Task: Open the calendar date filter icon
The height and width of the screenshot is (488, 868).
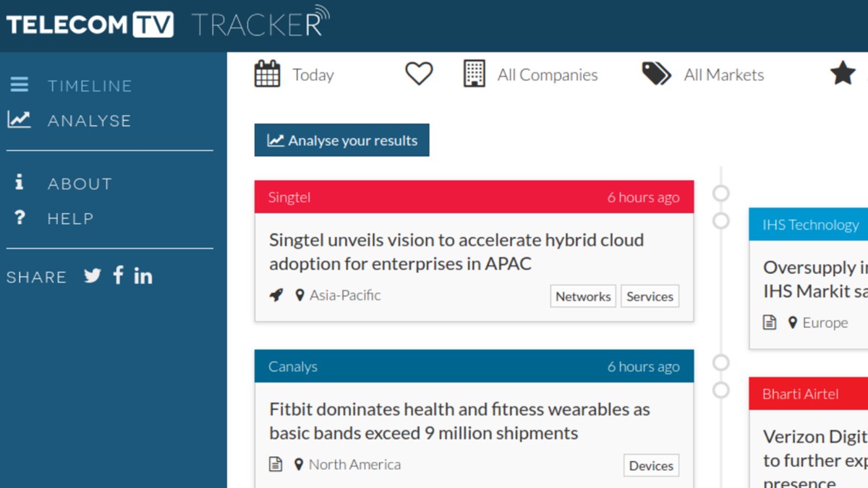Action: pos(268,73)
